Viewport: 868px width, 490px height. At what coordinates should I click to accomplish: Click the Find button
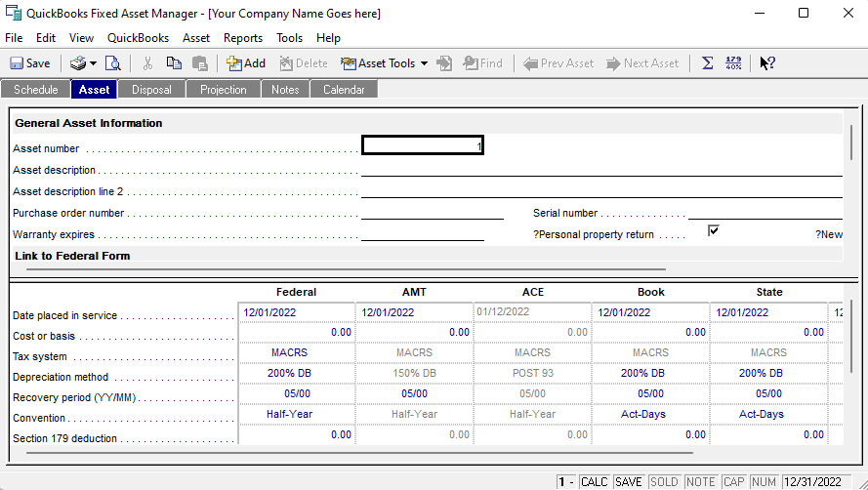click(482, 63)
